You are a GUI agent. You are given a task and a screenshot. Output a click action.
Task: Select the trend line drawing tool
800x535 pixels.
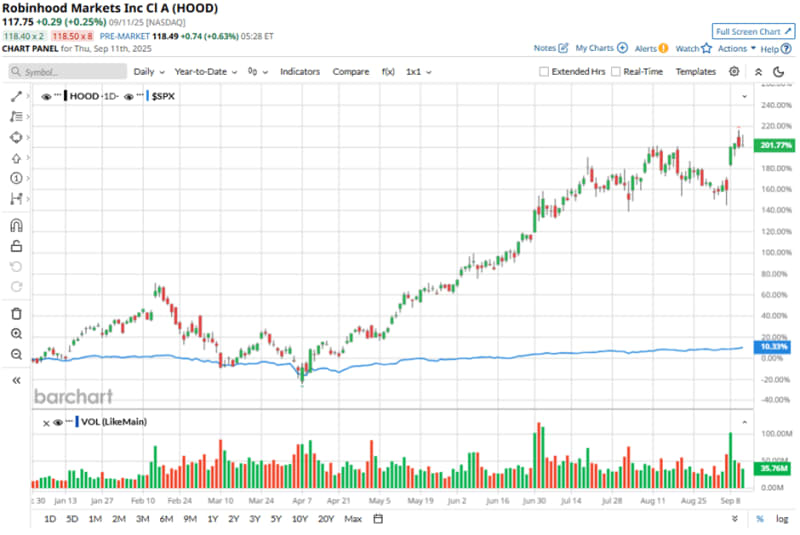pos(16,97)
